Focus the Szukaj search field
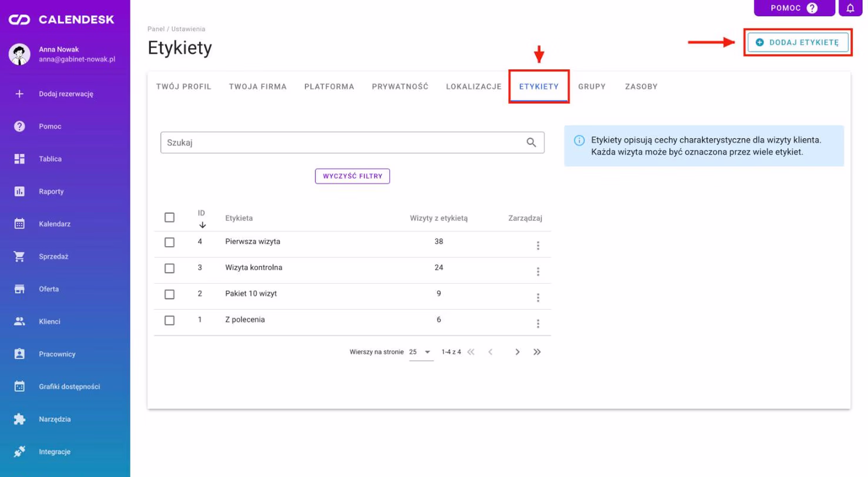This screenshot has height=477, width=868. [x=352, y=142]
